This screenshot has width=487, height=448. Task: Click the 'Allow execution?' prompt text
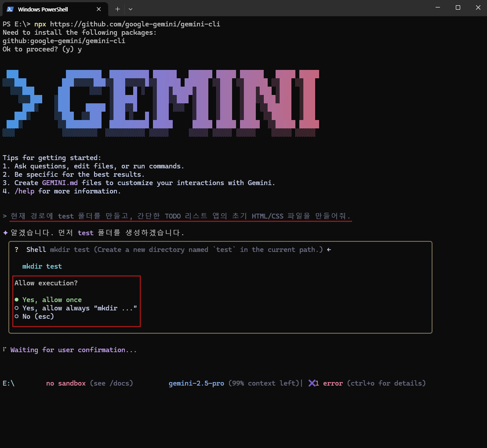[x=46, y=283]
